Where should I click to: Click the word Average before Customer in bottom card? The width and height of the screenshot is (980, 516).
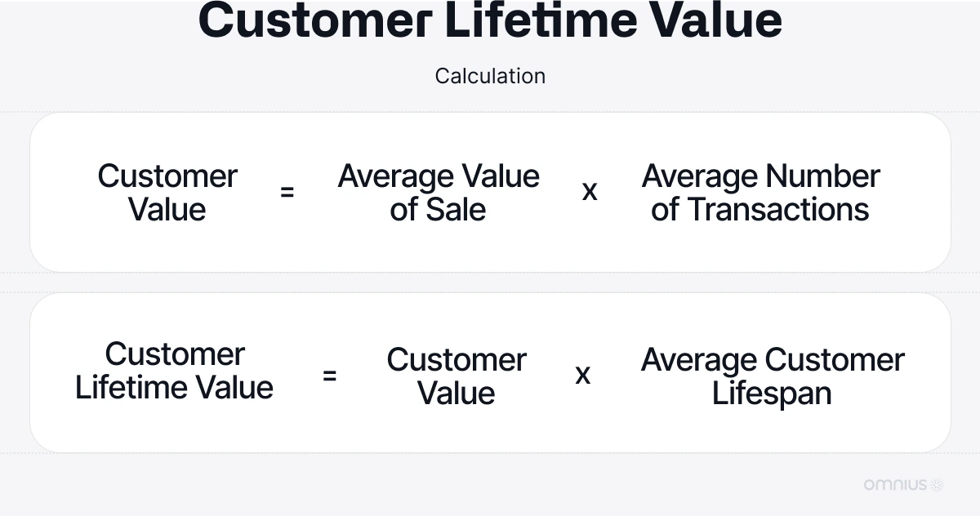(699, 360)
